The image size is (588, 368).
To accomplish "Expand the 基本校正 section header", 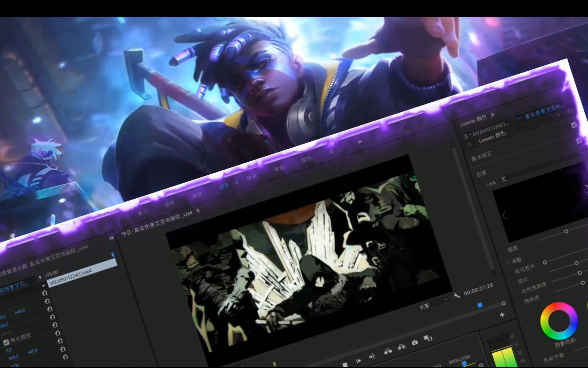I will click(482, 156).
